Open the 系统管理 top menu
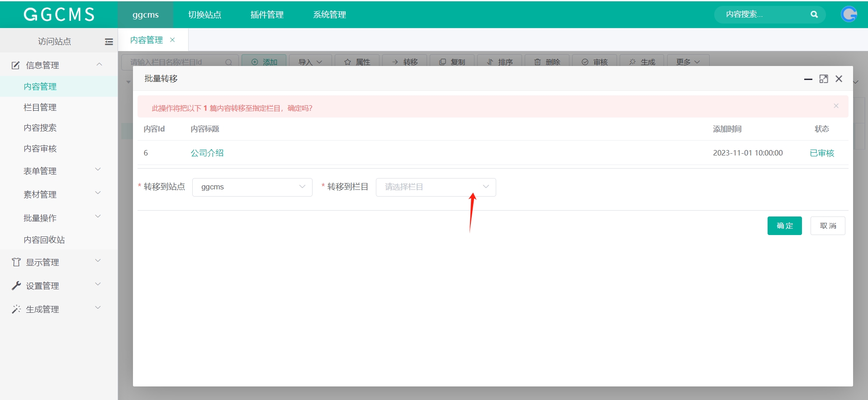The width and height of the screenshot is (868, 400). tap(329, 14)
